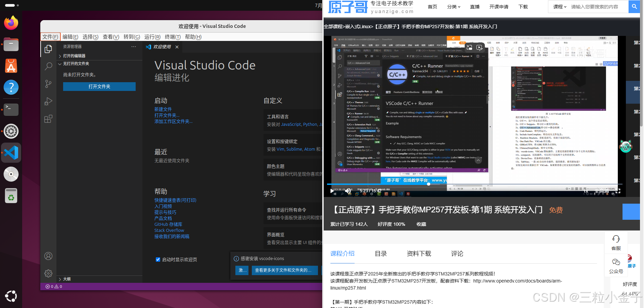Open the 分类 dropdown in site navigation
644x308 pixels.
[x=454, y=7]
